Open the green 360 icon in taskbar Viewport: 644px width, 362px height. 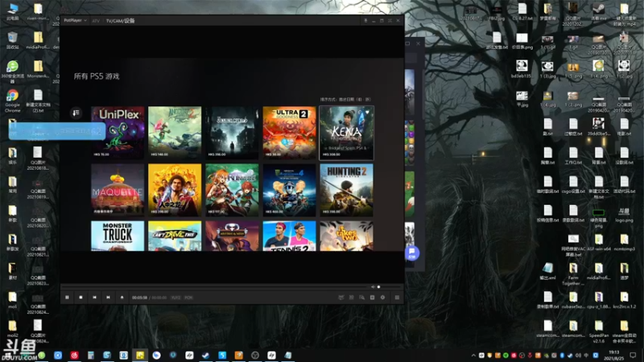pyautogui.click(x=42, y=355)
